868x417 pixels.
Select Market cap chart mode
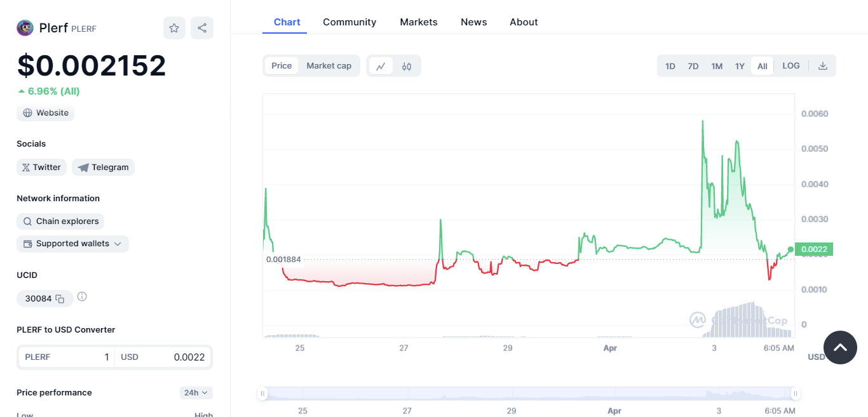(x=329, y=66)
